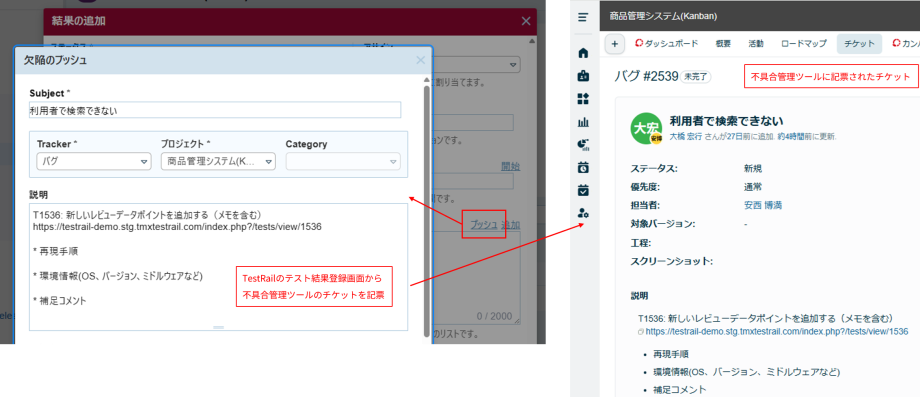Viewport: 920px width, 397px height.
Task: Click the push dialog vertical scrollbar
Action: pos(427,211)
